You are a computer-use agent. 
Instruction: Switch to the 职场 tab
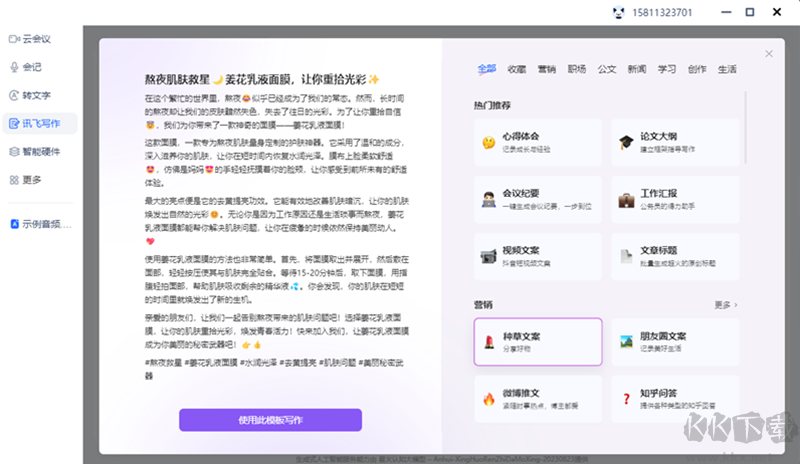click(577, 69)
